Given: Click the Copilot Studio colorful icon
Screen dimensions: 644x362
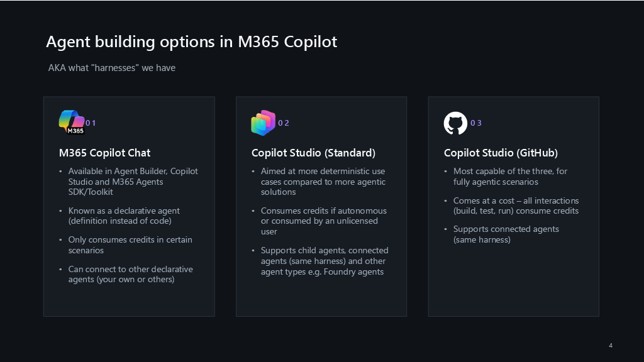Looking at the screenshot, I should [x=264, y=123].
